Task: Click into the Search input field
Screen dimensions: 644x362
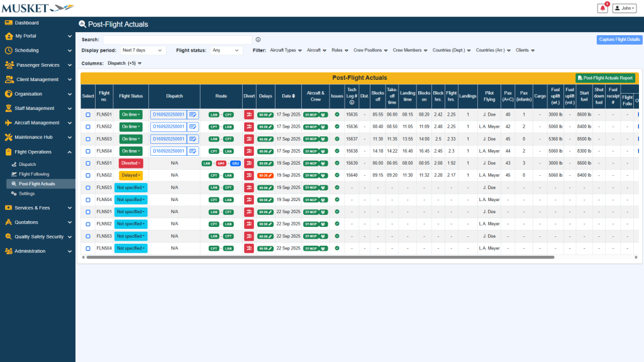Action: coord(177,39)
